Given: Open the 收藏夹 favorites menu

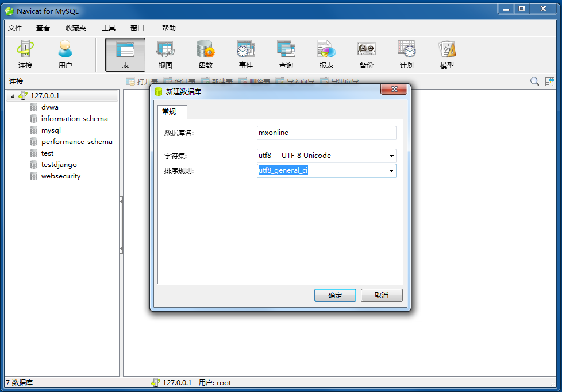Looking at the screenshot, I should click(76, 28).
